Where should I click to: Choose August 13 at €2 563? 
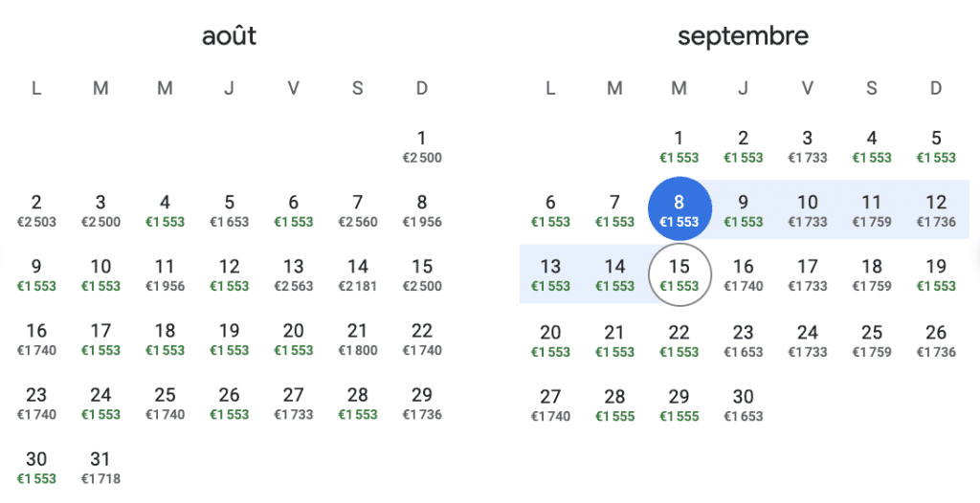(293, 275)
